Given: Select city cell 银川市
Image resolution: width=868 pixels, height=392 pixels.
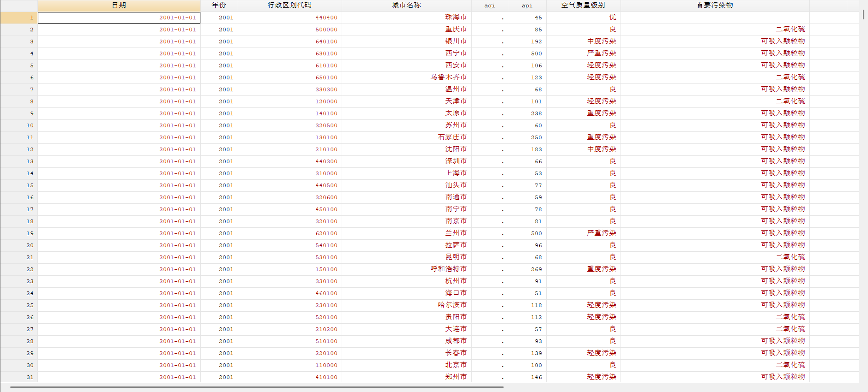Looking at the screenshot, I should 406,42.
